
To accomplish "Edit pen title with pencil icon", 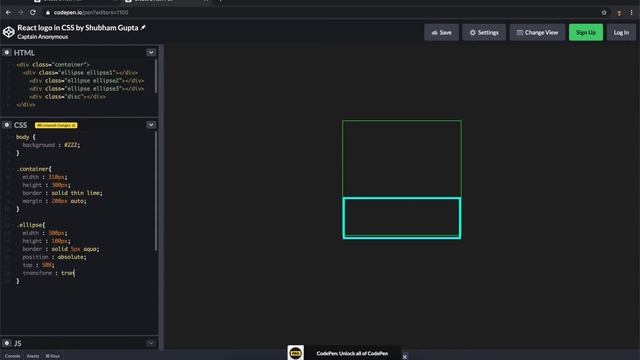I will pos(143,28).
